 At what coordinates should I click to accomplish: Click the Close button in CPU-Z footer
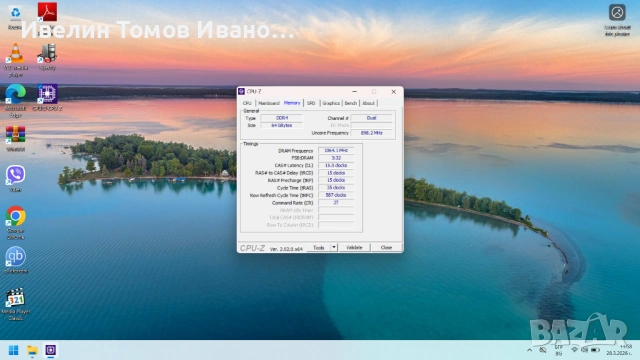(x=386, y=248)
